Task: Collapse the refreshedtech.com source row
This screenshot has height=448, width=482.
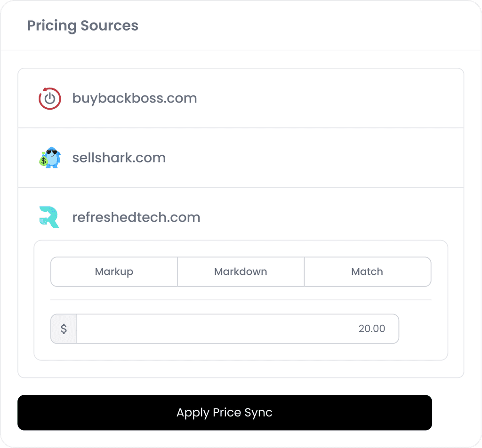Action: [241, 217]
